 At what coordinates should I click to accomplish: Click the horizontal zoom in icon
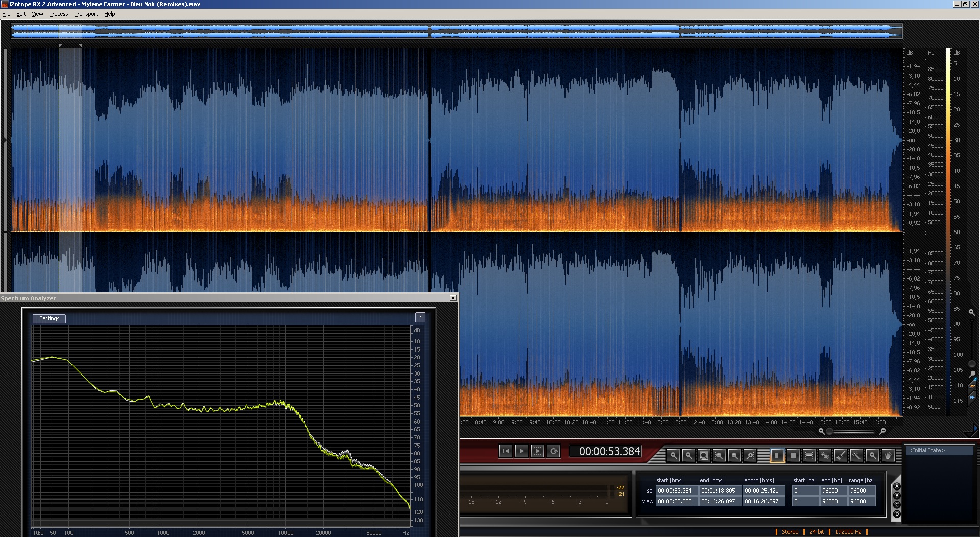673,455
